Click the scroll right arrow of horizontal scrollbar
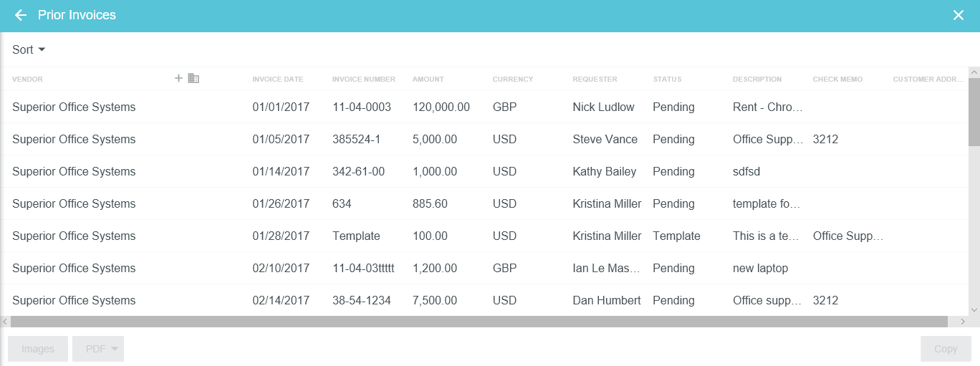 click(962, 322)
